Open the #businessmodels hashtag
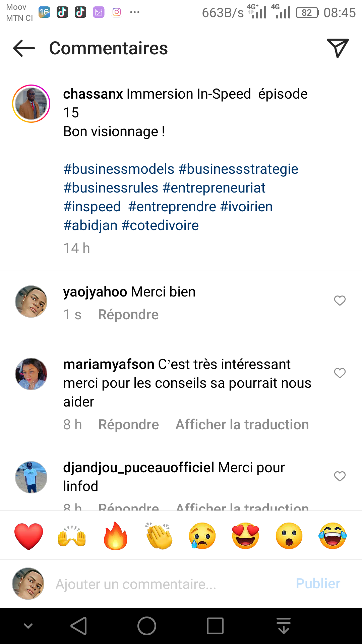 click(119, 169)
